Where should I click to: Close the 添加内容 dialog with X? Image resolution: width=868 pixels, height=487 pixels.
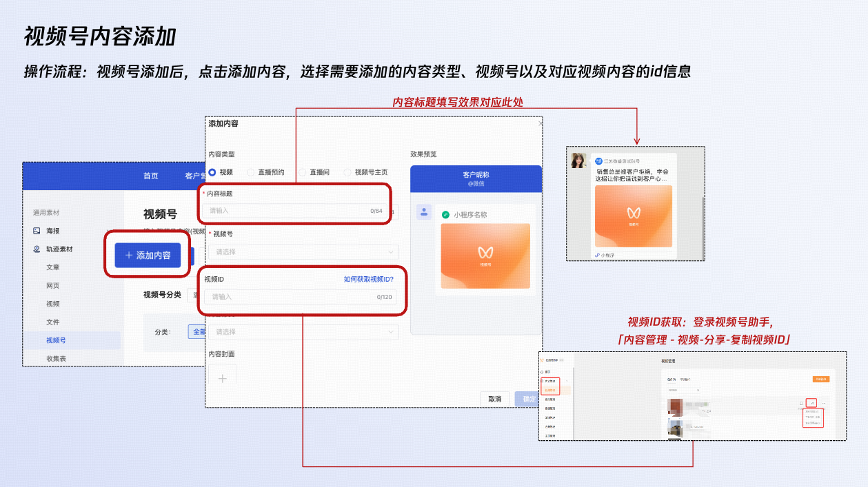[541, 123]
